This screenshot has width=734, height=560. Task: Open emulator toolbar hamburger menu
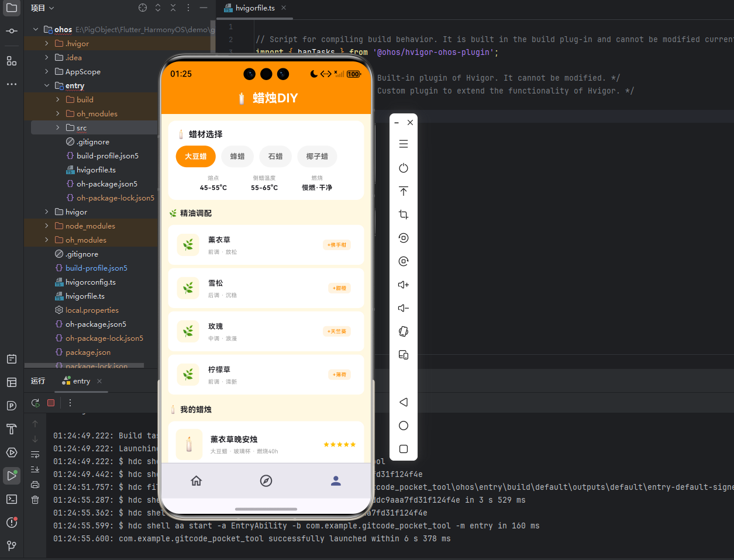click(x=404, y=144)
